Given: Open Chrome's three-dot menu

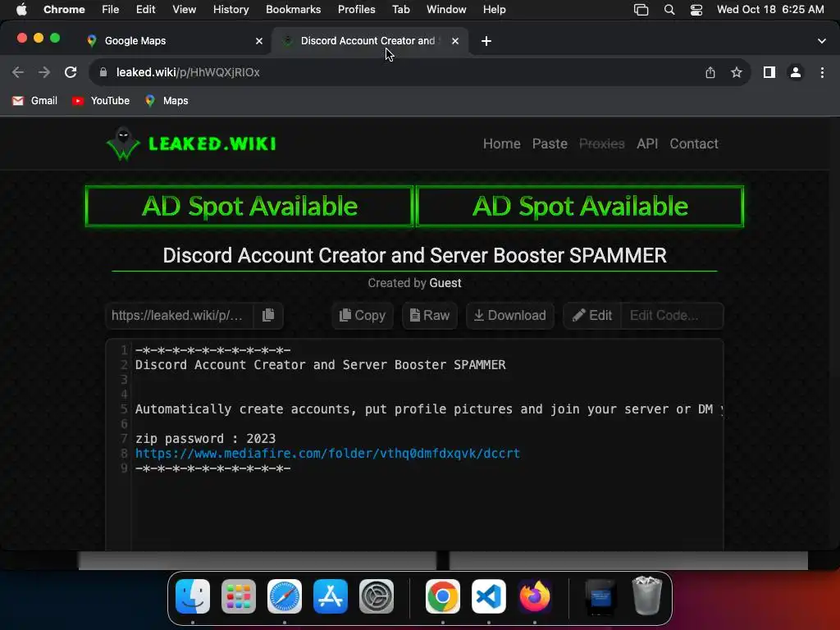Looking at the screenshot, I should 822,72.
